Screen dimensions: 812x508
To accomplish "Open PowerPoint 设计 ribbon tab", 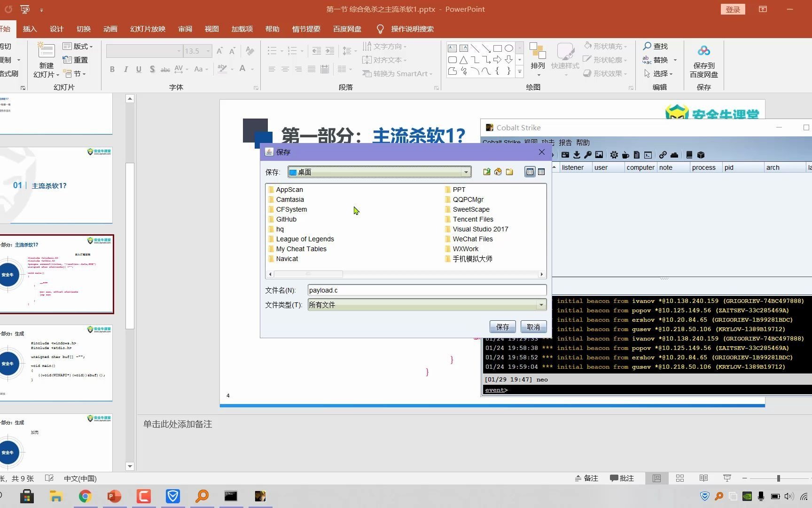I will coord(56,29).
